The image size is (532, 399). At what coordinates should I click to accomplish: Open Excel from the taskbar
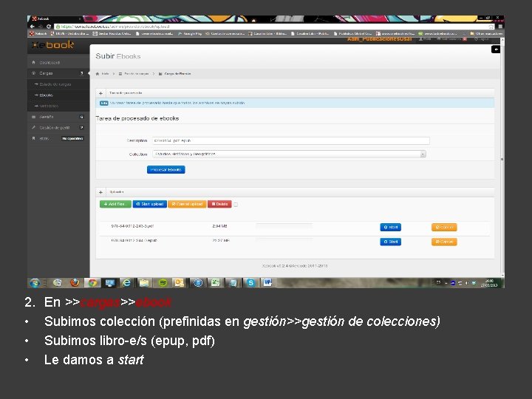point(216,283)
